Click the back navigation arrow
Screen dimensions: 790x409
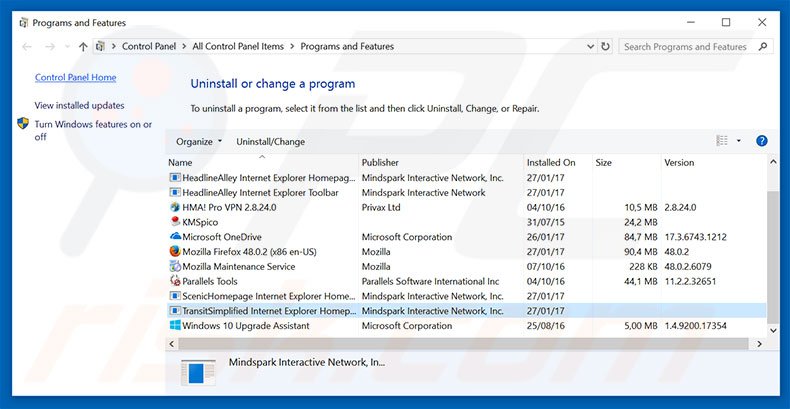click(x=27, y=46)
